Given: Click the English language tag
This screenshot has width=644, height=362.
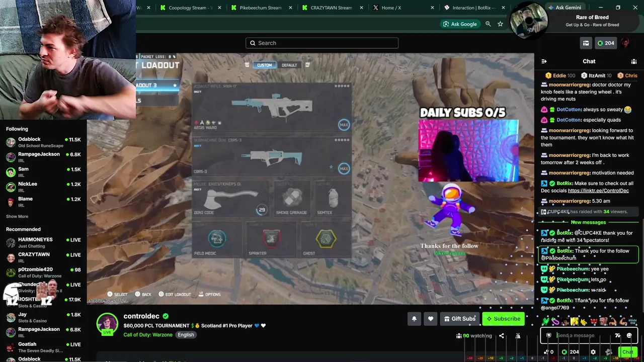Looking at the screenshot, I should point(186,335).
